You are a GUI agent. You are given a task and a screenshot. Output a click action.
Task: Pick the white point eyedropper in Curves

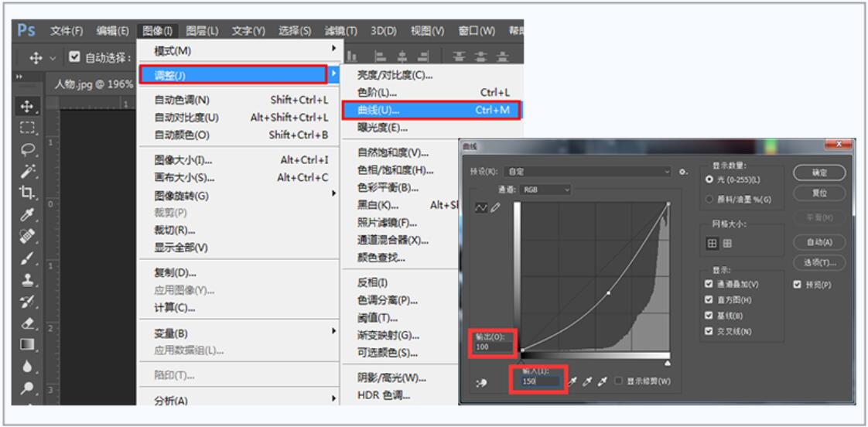603,381
